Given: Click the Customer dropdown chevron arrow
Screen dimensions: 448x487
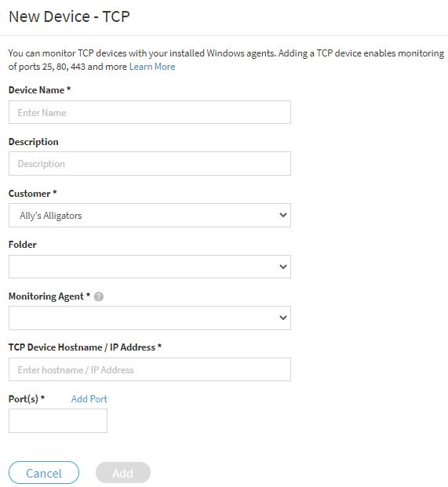Looking at the screenshot, I should [282, 215].
